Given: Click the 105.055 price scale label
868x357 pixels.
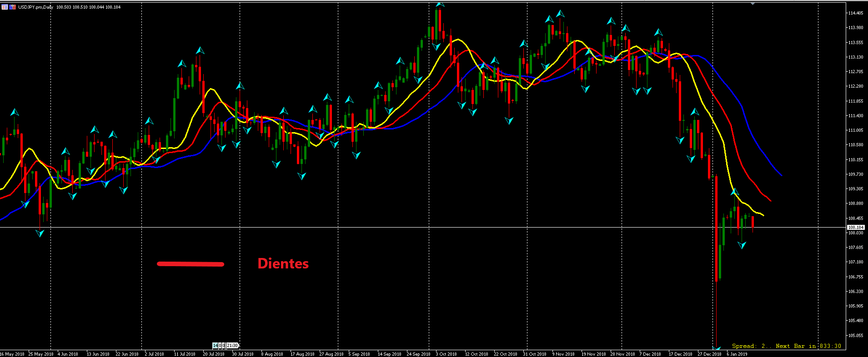Looking at the screenshot, I should pos(855,335).
